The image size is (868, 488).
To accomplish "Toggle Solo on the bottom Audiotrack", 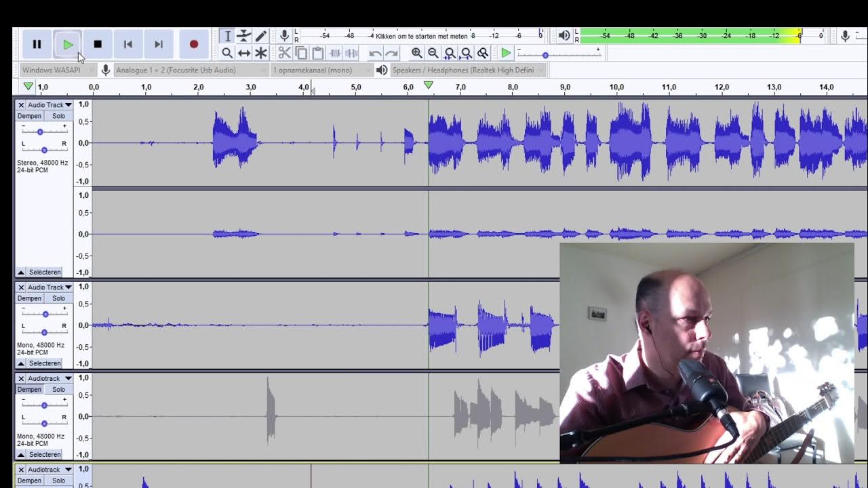I will click(x=58, y=481).
